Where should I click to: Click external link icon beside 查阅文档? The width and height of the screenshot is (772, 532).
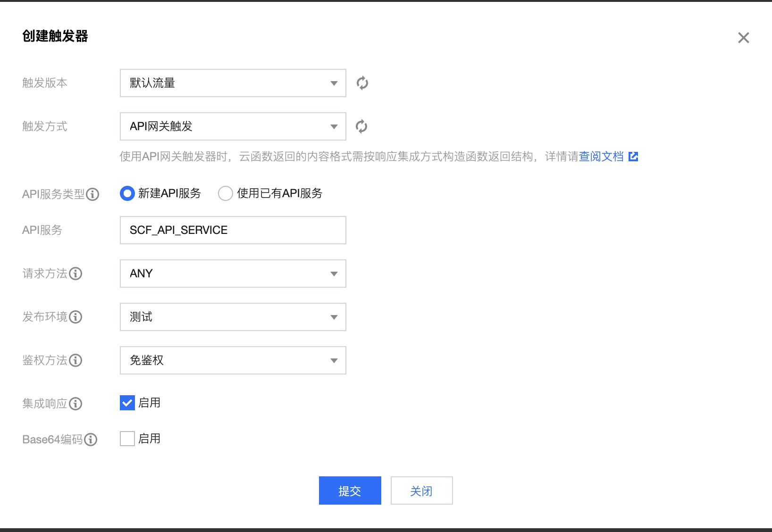(633, 157)
